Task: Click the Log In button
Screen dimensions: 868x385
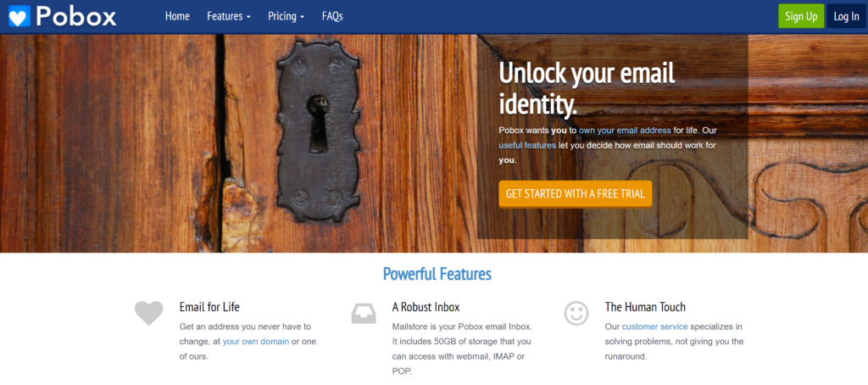Action: point(846,16)
